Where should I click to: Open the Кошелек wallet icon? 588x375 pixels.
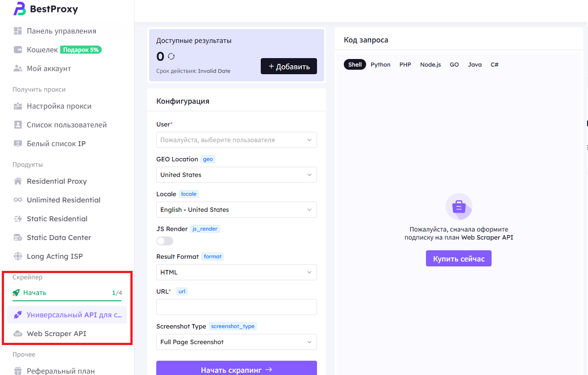pyautogui.click(x=18, y=50)
